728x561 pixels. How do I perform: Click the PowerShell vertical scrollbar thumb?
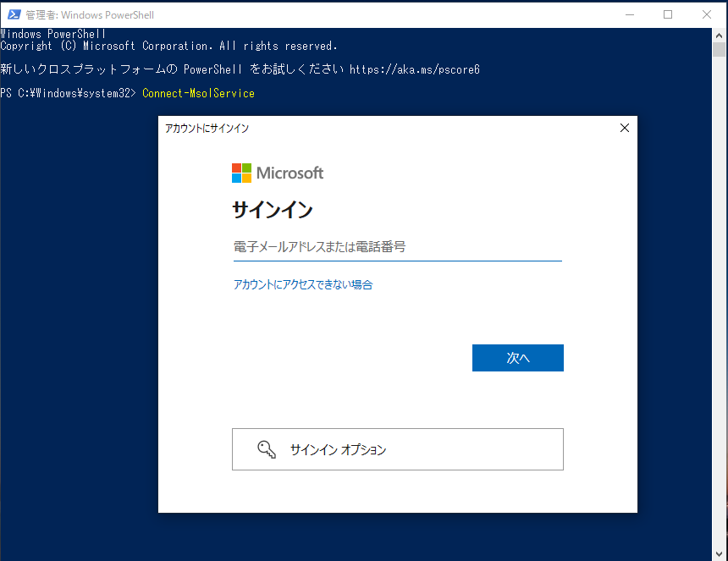pos(719,49)
